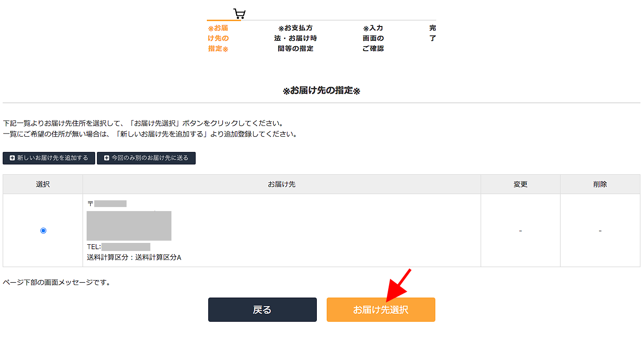Click the shopping cart icon at top
This screenshot has height=337, width=644.
(x=240, y=13)
